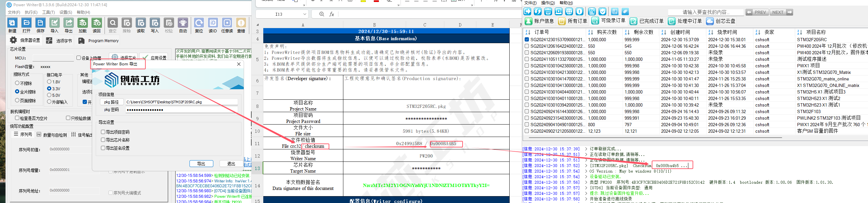
Task: Click the globe icon in order window toolbar
Action: click(x=569, y=12)
